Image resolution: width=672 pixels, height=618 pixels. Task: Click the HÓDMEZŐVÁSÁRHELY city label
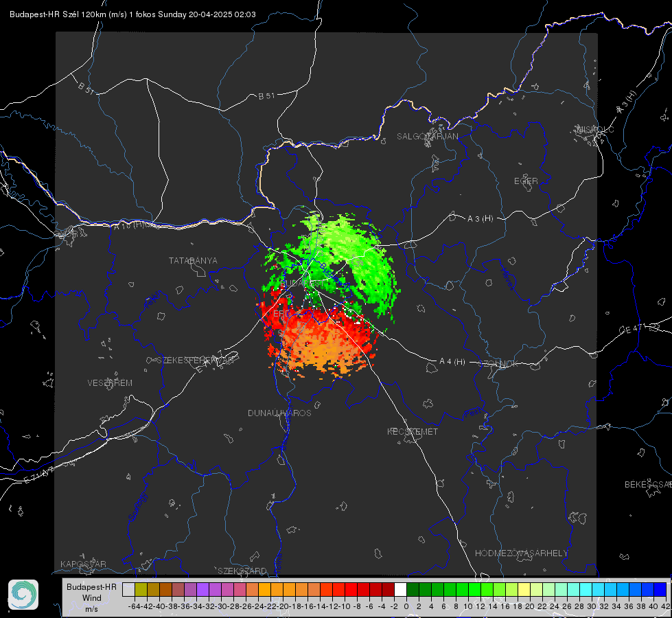[521, 553]
